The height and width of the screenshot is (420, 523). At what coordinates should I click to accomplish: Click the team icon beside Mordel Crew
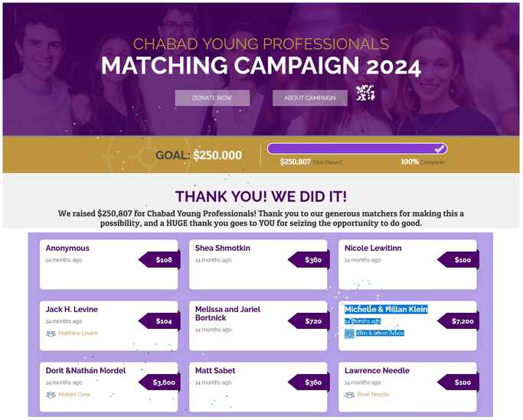[x=51, y=395]
